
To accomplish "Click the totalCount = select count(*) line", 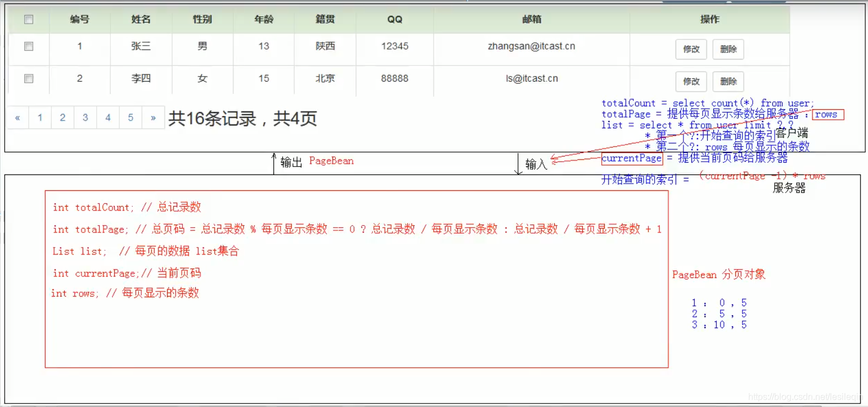I will [708, 103].
